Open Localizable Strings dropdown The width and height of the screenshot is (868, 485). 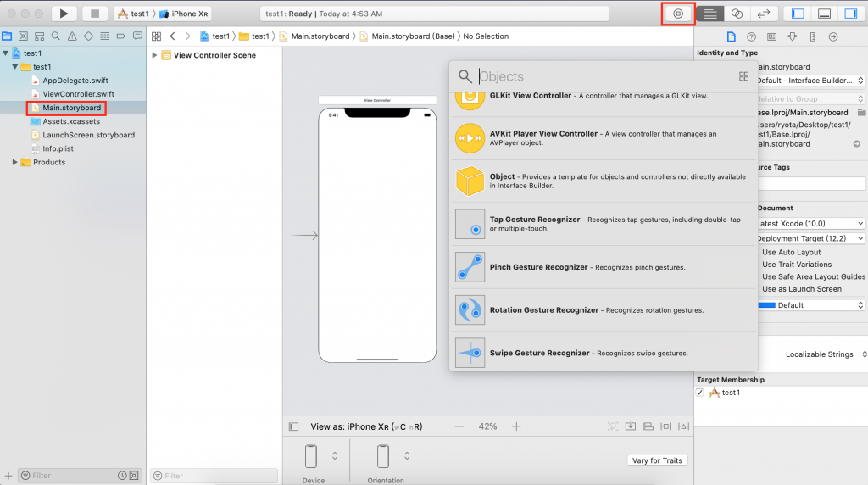point(826,354)
